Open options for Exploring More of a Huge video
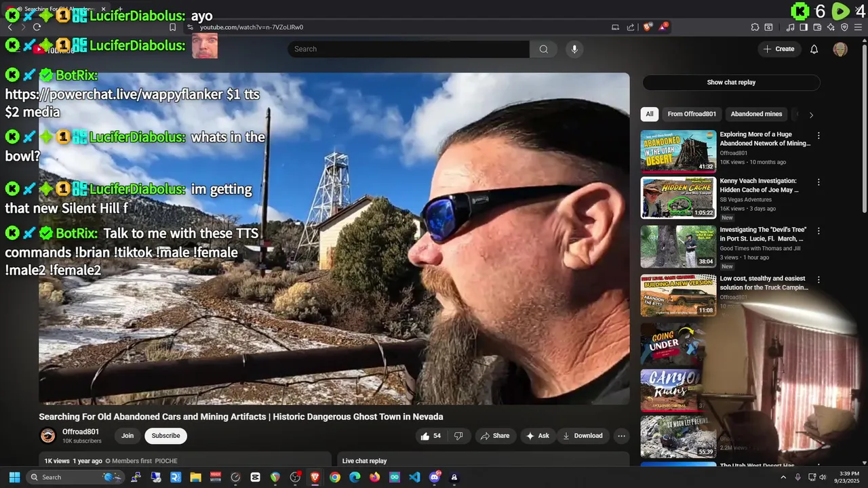 coord(818,136)
